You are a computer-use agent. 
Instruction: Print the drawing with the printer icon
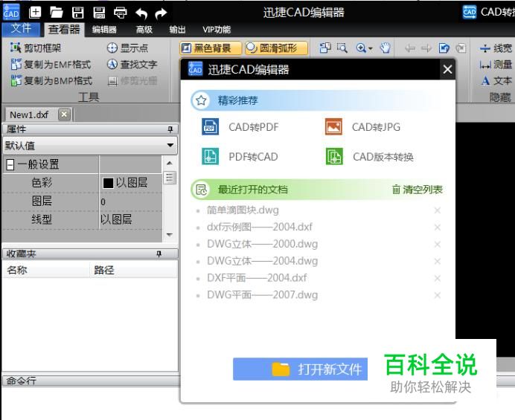pyautogui.click(x=121, y=13)
